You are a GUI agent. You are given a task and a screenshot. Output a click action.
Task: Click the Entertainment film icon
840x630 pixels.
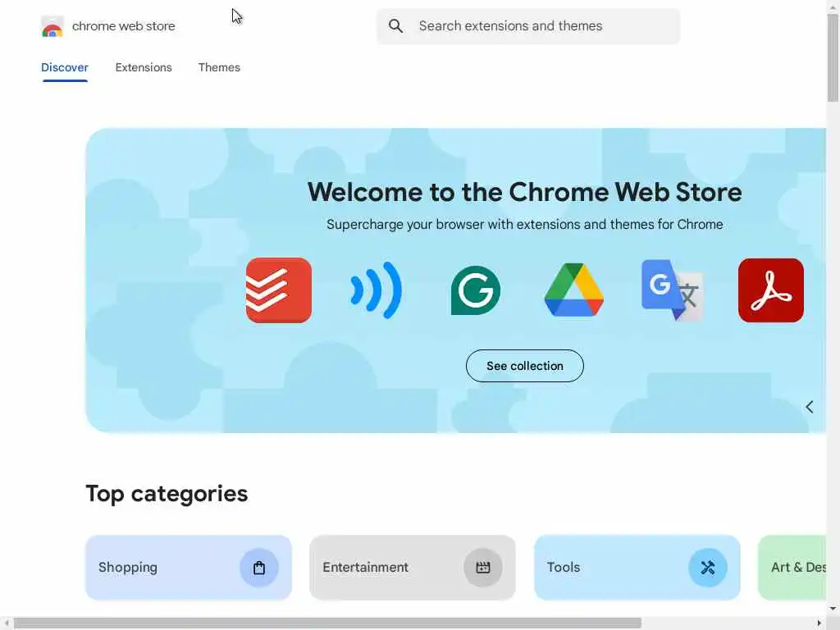click(482, 568)
